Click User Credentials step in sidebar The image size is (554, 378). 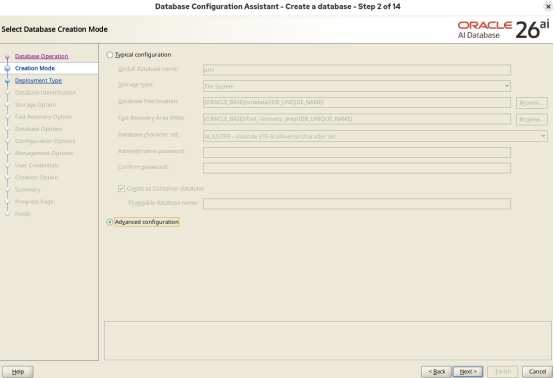point(37,165)
